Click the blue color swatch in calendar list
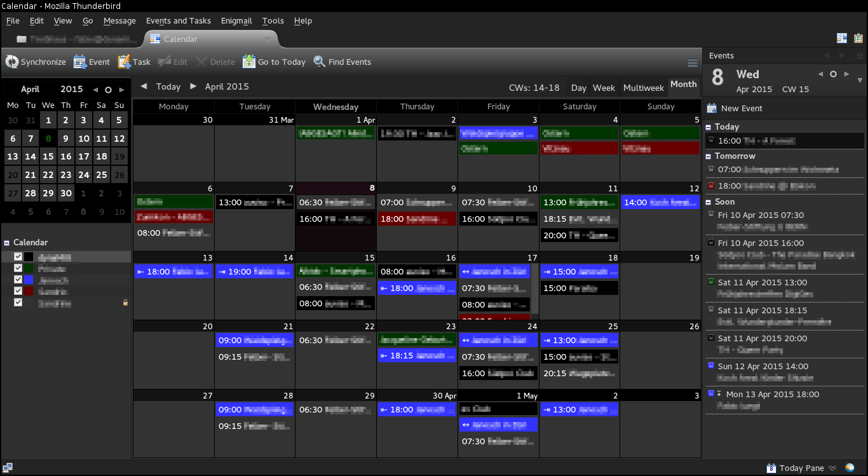Viewport: 868px width, 476px height. tap(29, 280)
